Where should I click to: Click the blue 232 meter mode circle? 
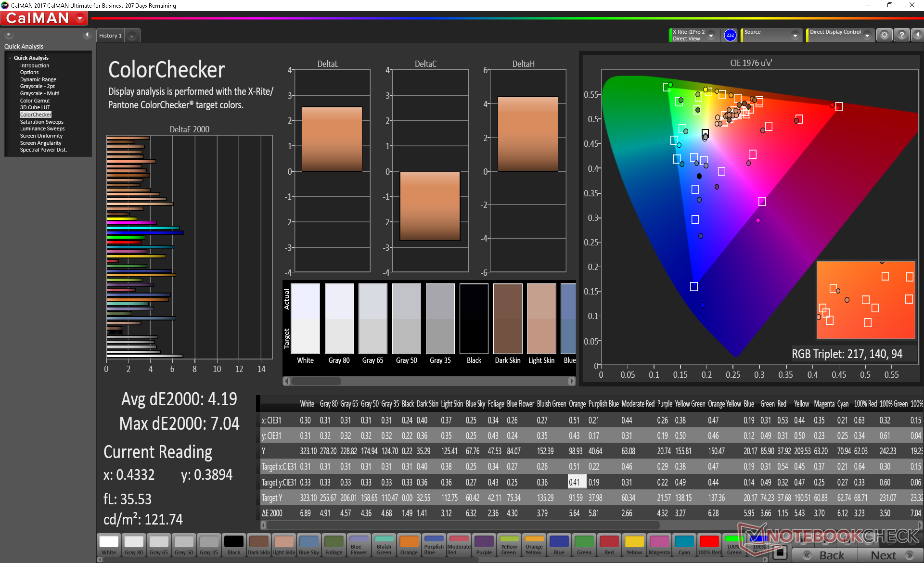[x=730, y=35]
